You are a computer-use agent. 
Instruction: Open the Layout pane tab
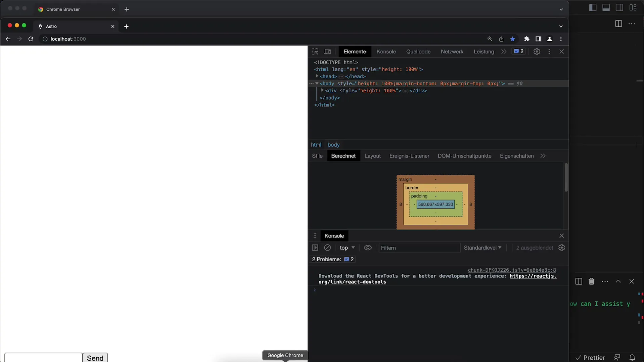[x=373, y=156]
